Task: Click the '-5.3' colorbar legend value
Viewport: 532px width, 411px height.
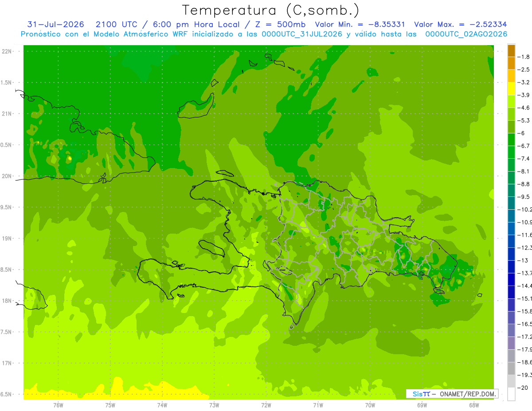Action: pos(524,120)
